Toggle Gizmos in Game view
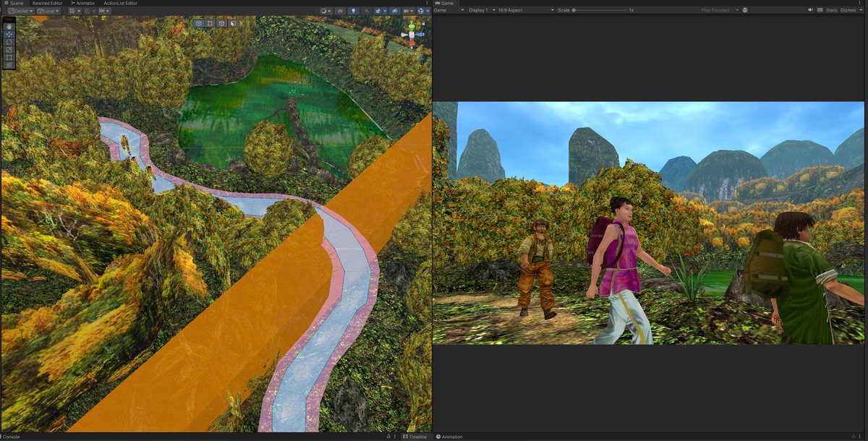 (848, 10)
